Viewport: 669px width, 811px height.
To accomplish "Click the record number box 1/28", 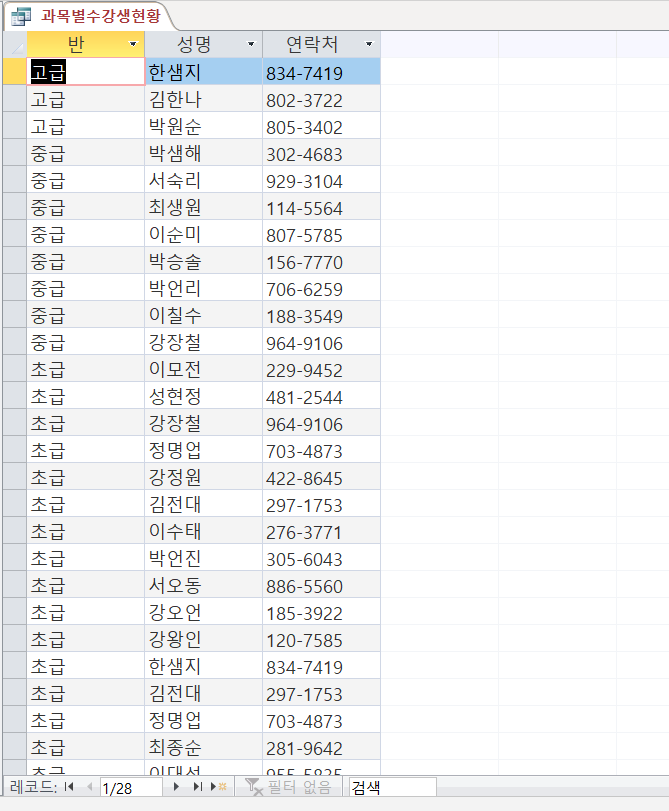I will (x=130, y=788).
